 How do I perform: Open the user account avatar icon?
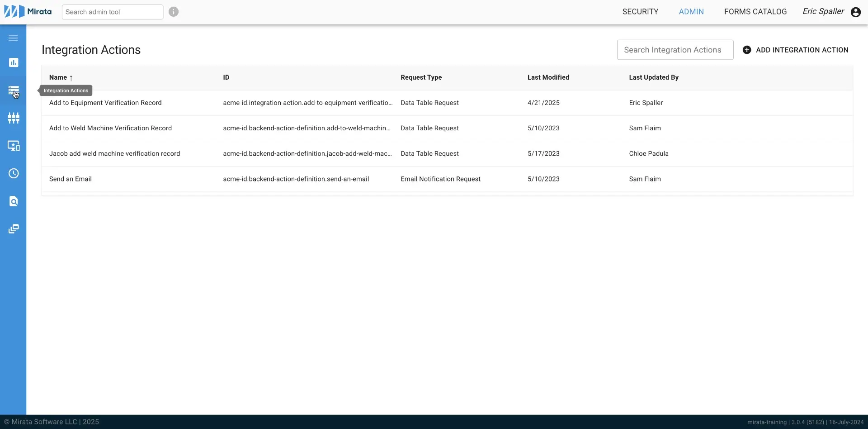click(x=856, y=12)
